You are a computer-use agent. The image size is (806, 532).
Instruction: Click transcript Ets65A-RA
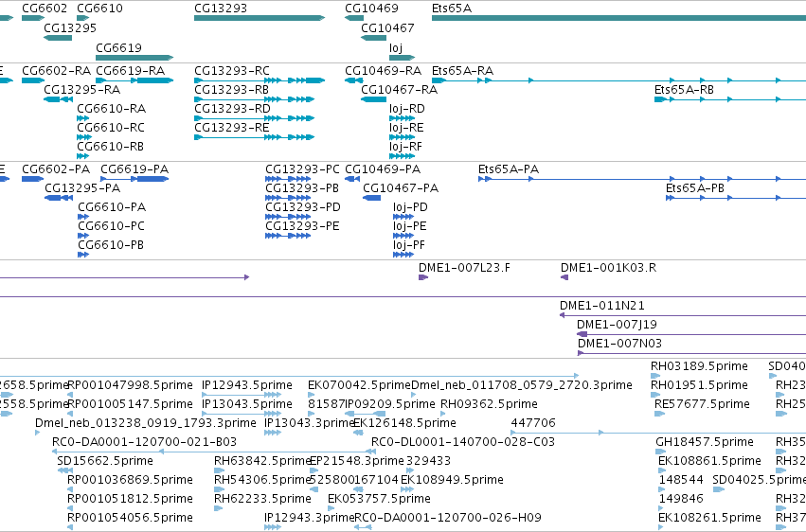(462, 70)
